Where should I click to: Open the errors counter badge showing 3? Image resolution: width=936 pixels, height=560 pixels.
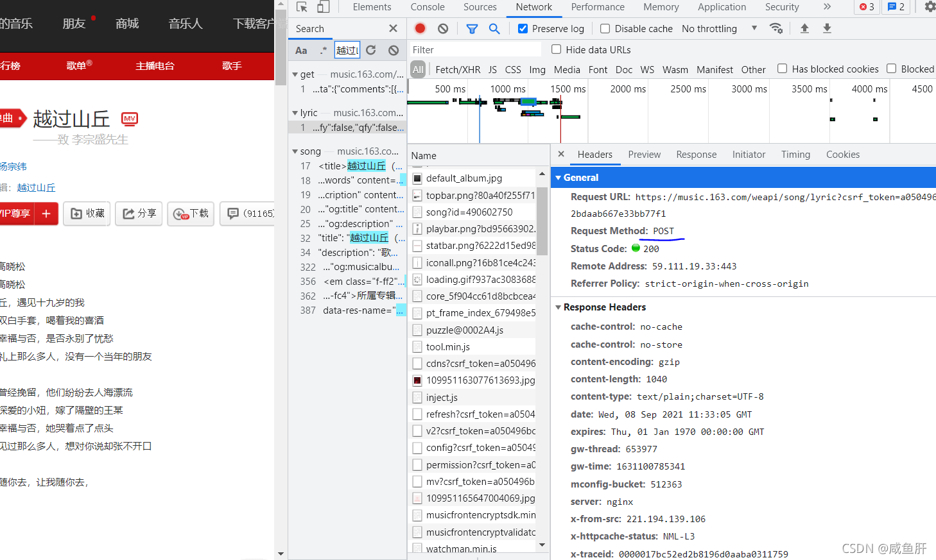pos(867,7)
